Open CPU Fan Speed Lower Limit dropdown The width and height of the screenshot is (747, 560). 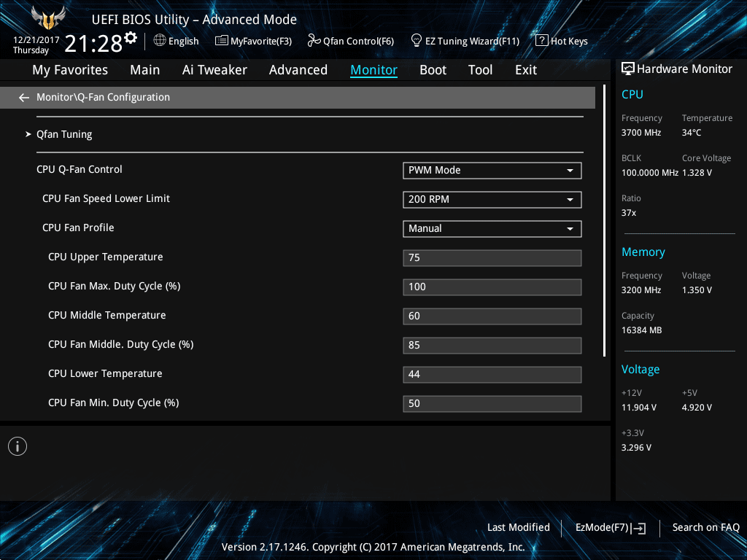[x=492, y=200]
